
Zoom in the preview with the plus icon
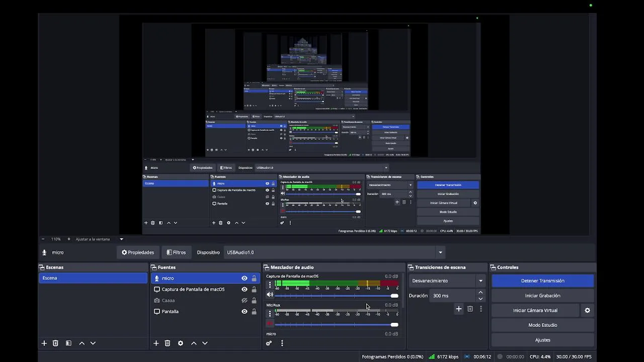(69, 239)
